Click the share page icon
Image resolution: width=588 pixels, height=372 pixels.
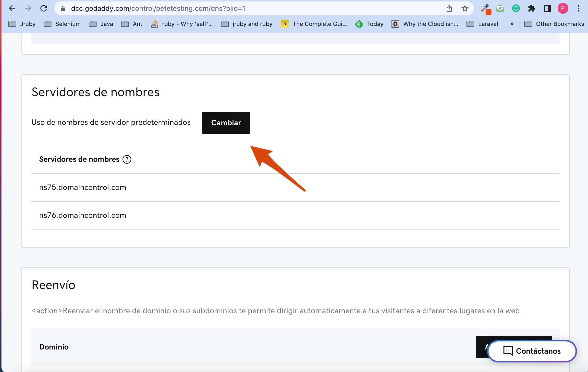[x=449, y=9]
